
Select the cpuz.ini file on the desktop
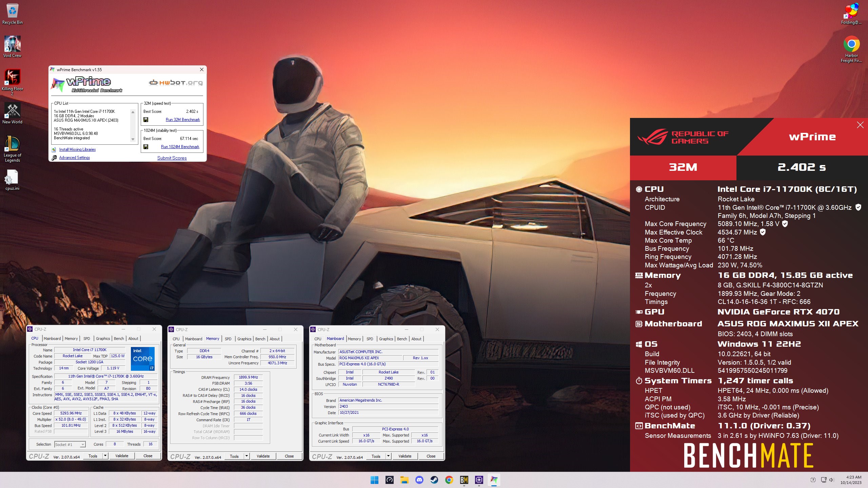(x=13, y=180)
